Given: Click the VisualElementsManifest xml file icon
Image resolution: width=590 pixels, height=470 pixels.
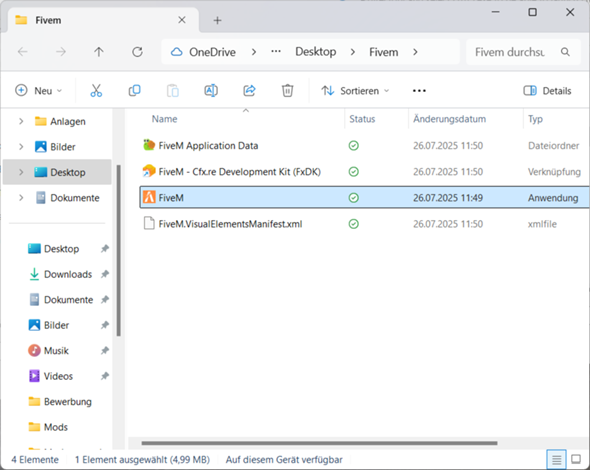Looking at the screenshot, I should pyautogui.click(x=149, y=223).
